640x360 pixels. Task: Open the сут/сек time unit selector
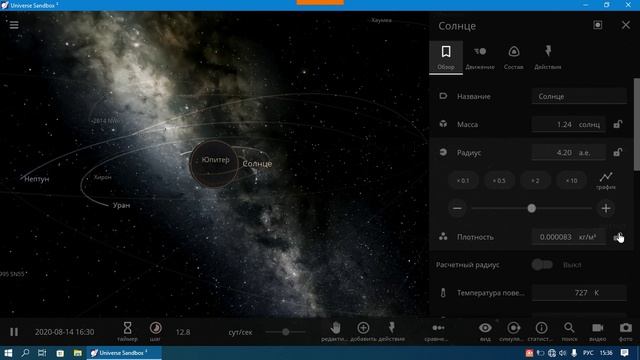tap(240, 332)
